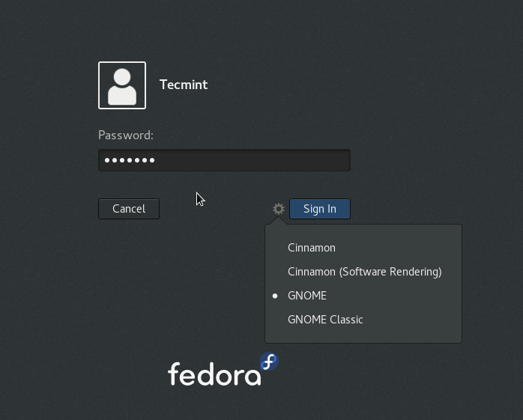Screen dimensions: 523x420
Task: Click the Tecmint user avatar
Action: pos(122,85)
